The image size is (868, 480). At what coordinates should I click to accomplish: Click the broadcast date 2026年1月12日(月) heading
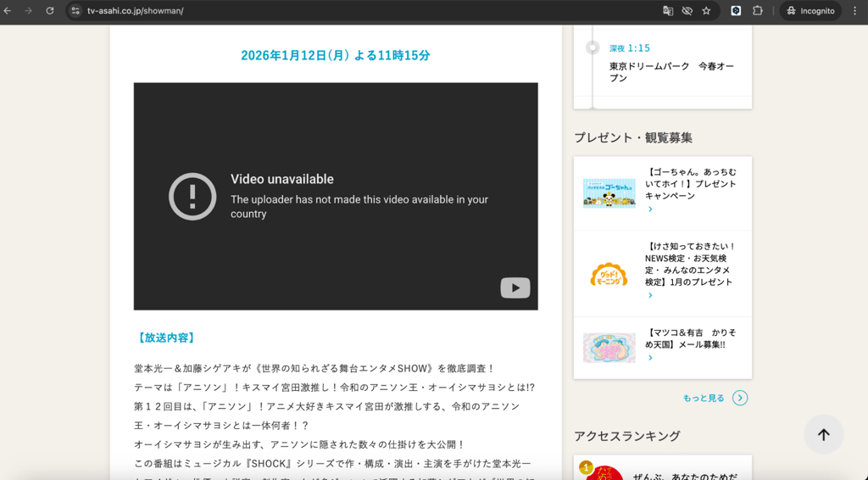336,55
